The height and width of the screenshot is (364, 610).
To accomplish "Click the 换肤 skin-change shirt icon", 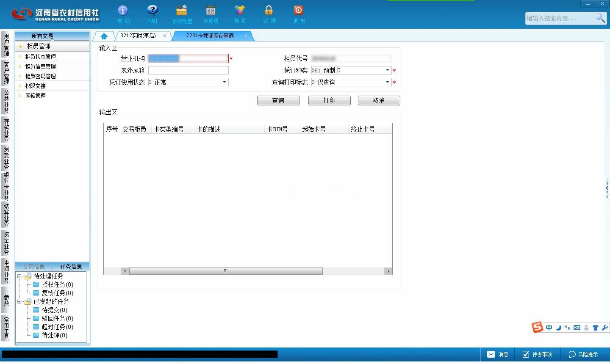I will [x=240, y=10].
